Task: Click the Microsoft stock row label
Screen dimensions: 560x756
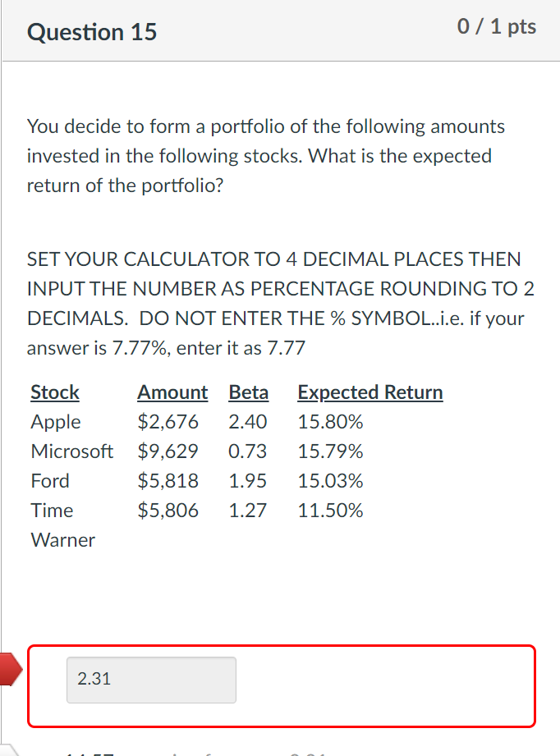Action: pyautogui.click(x=72, y=451)
